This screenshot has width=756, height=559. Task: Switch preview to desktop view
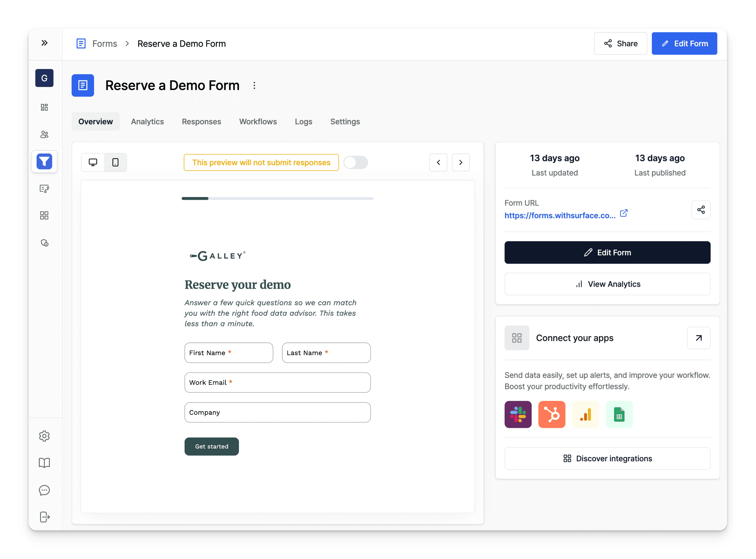(x=93, y=162)
